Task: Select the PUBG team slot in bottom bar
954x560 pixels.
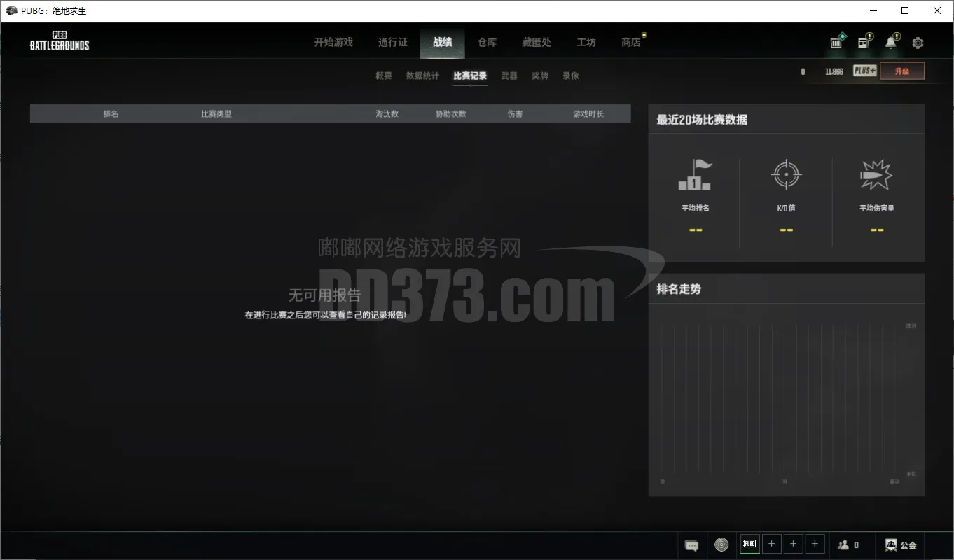Action: pyautogui.click(x=749, y=544)
